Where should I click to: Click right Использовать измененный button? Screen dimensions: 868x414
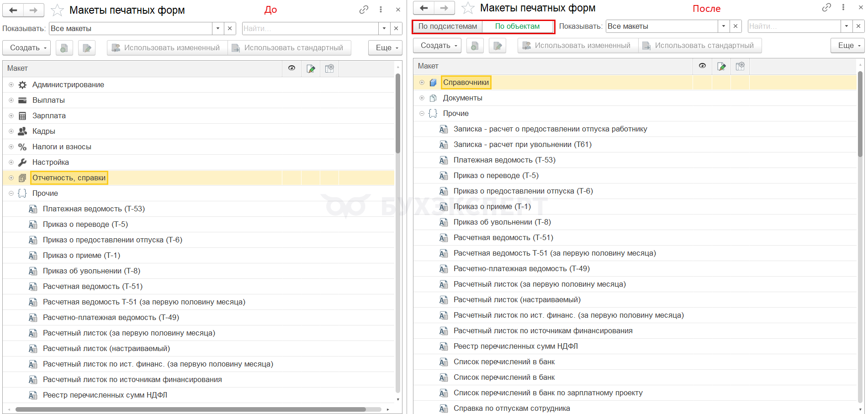(578, 45)
